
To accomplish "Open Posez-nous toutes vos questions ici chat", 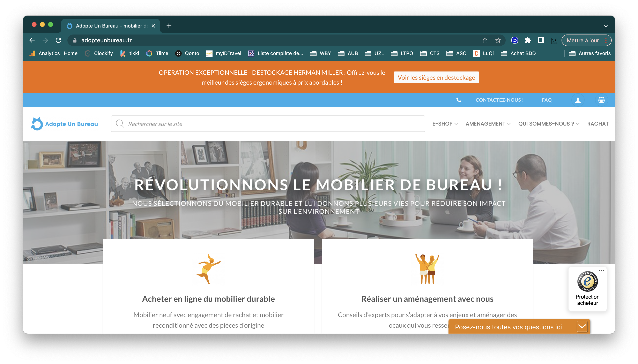I will (x=508, y=327).
